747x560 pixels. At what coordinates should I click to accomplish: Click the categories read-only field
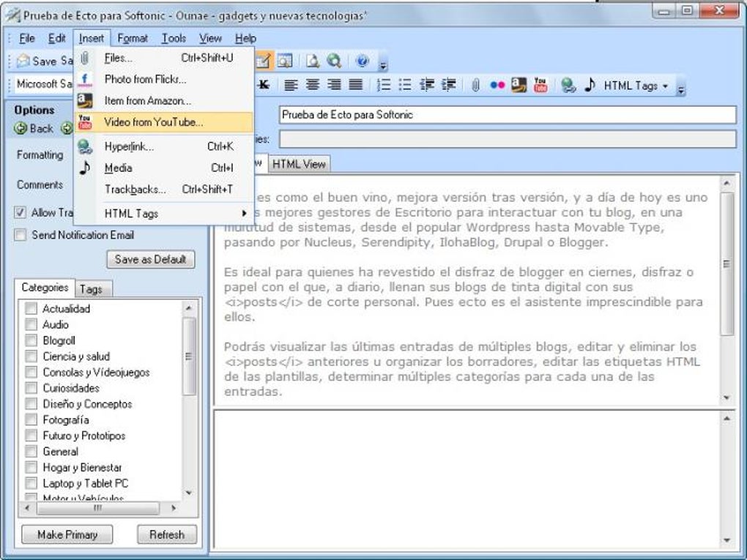click(x=508, y=139)
